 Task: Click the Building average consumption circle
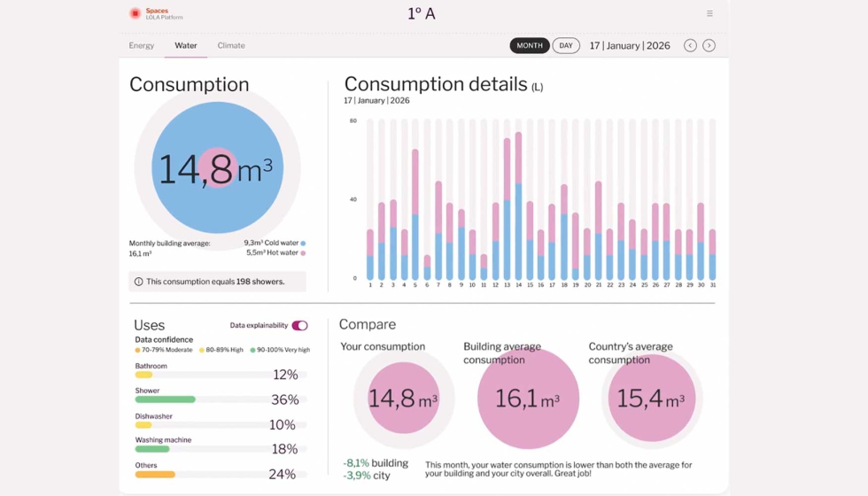coord(528,399)
